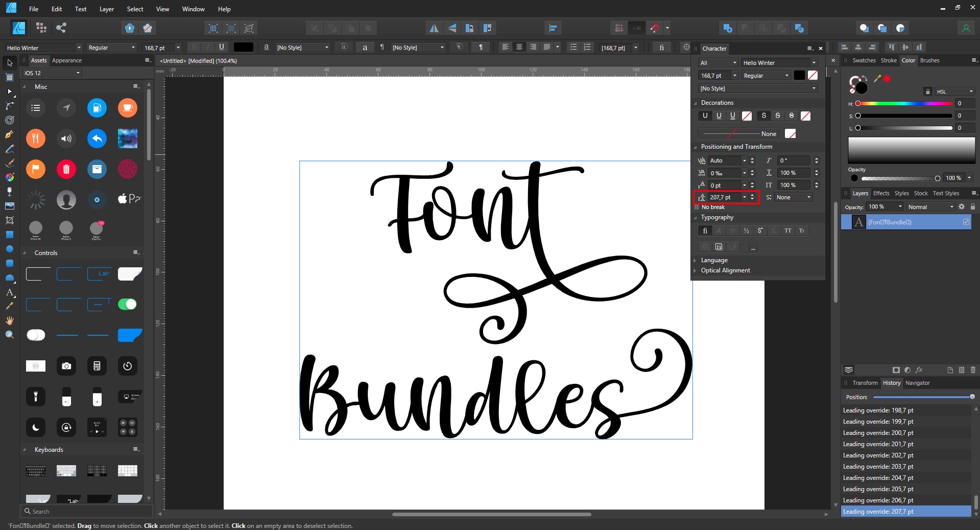Image resolution: width=980 pixels, height=530 pixels.
Task: Select history step Leading override: 206,7 pt
Action: pos(906,500)
